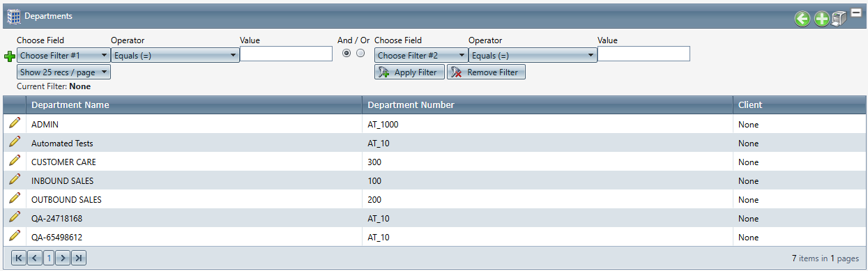Click the Remove Filter button

click(486, 72)
